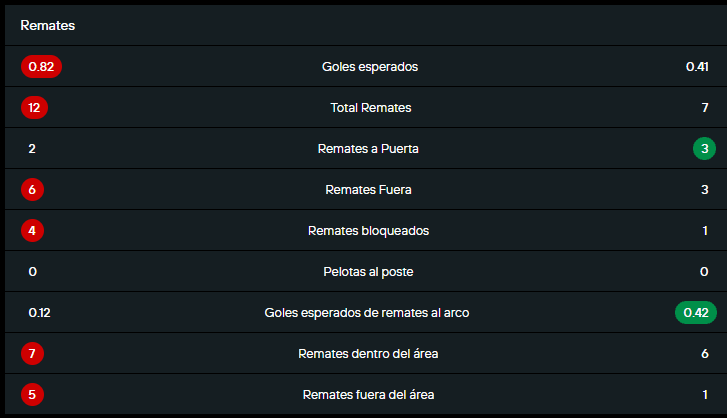727x418 pixels.
Task: Click the red 0.82 expected goals badge
Action: [x=41, y=67]
